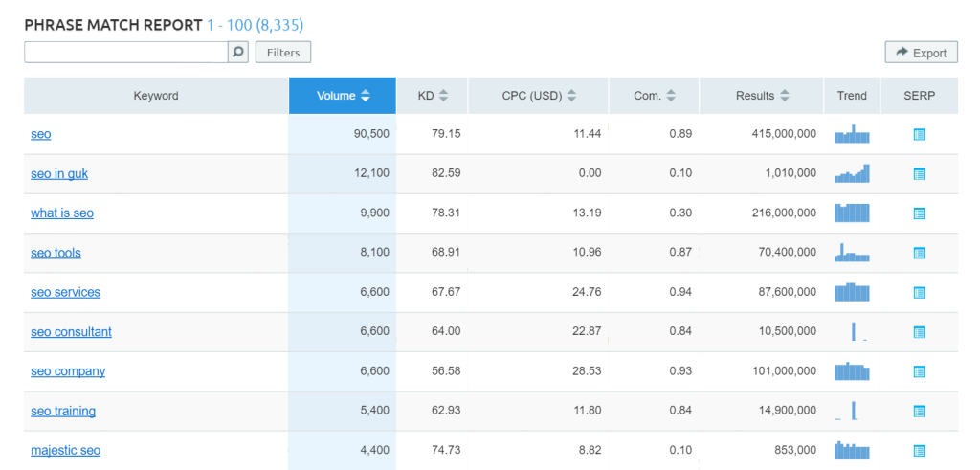Open SERP icon for 'seo services'
The image size is (980, 470).
click(x=919, y=293)
